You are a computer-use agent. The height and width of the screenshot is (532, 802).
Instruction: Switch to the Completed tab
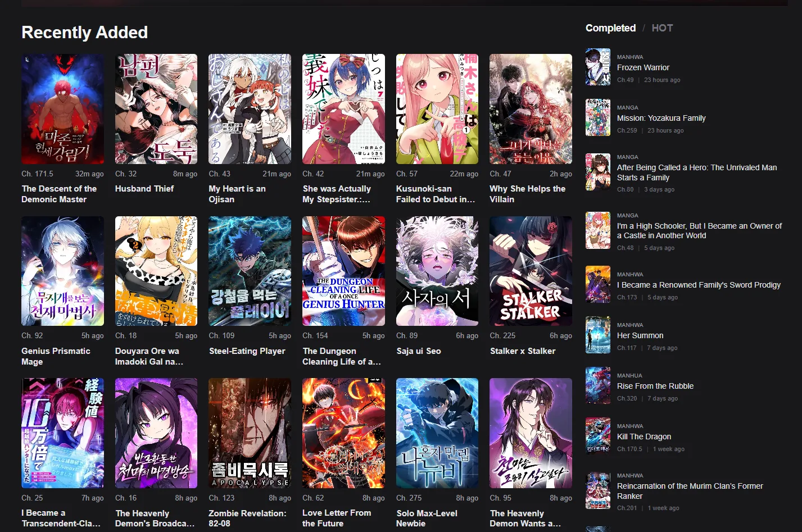(610, 28)
